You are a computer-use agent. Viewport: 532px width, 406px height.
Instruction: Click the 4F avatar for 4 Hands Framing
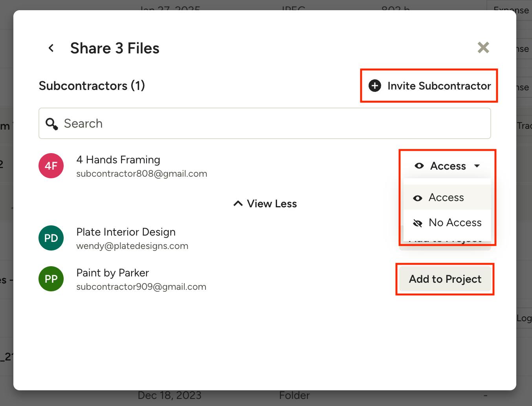pos(51,166)
